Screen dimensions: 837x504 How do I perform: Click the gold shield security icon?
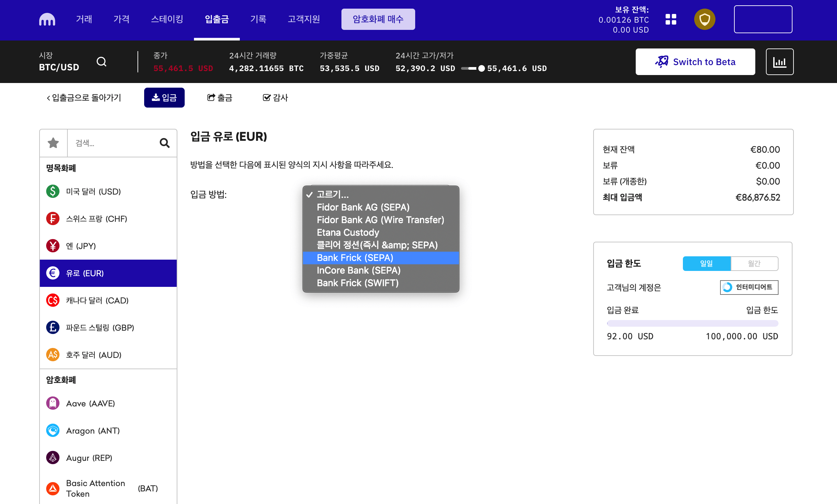[704, 19]
